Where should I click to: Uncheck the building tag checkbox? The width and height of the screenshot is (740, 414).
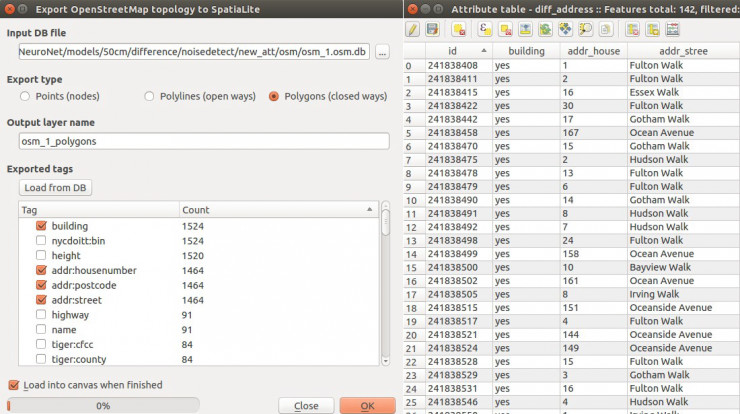(41, 226)
